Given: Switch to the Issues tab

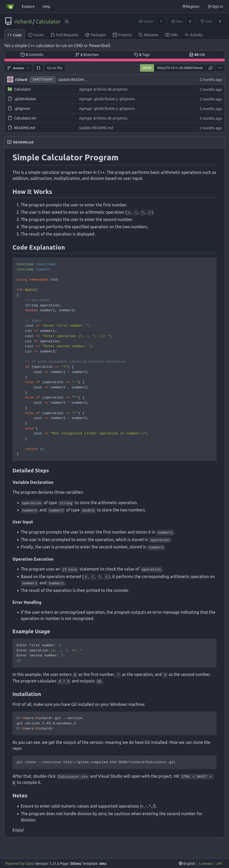Looking at the screenshot, I should pos(36,35).
